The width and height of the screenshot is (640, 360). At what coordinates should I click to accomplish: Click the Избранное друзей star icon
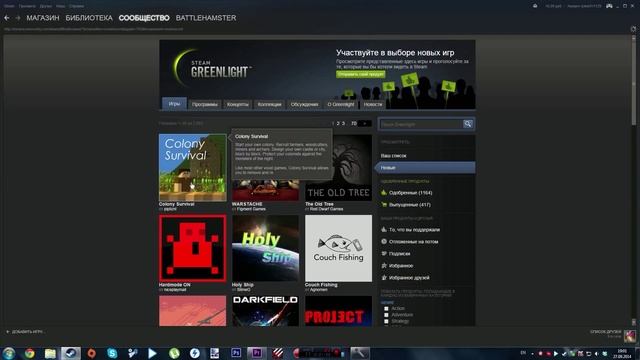click(384, 278)
